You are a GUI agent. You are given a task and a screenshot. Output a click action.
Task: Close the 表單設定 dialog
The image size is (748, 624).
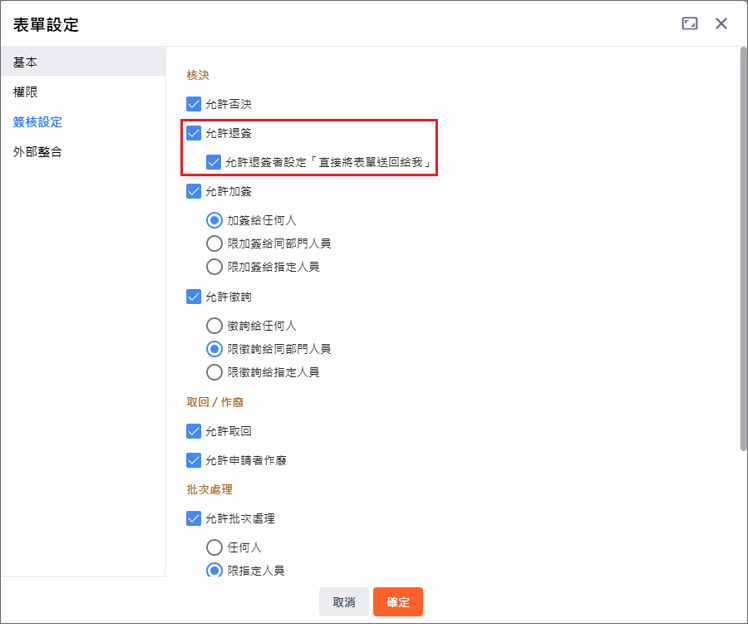[x=721, y=23]
